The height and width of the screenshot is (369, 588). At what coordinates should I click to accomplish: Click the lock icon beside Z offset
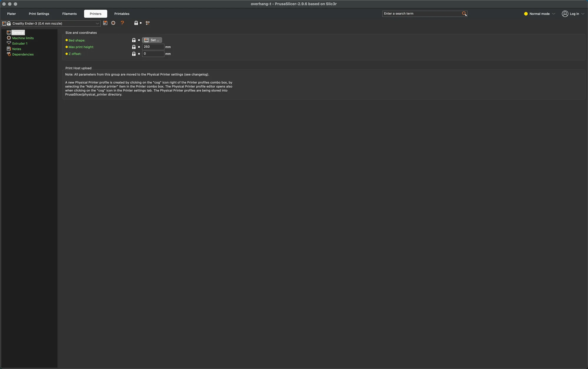[x=134, y=54]
